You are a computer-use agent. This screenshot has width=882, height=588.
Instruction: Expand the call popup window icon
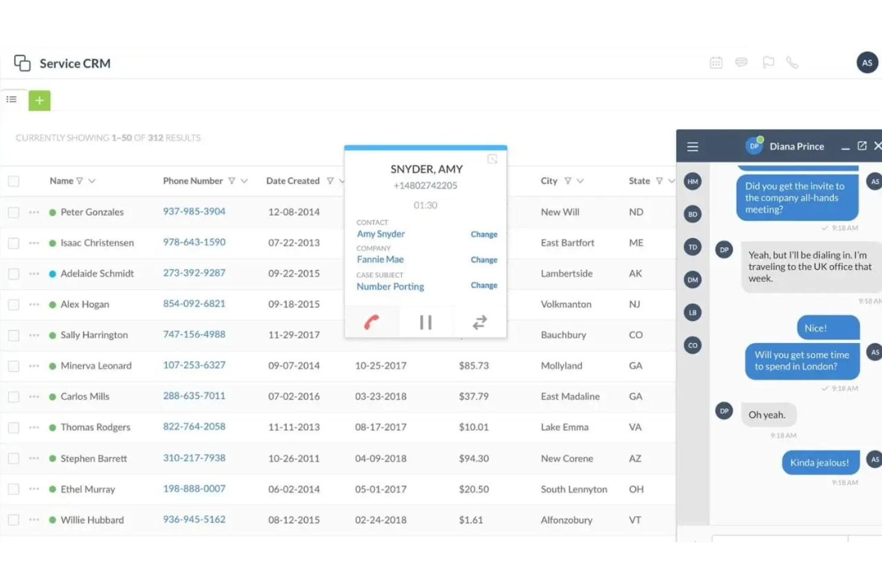tap(492, 159)
